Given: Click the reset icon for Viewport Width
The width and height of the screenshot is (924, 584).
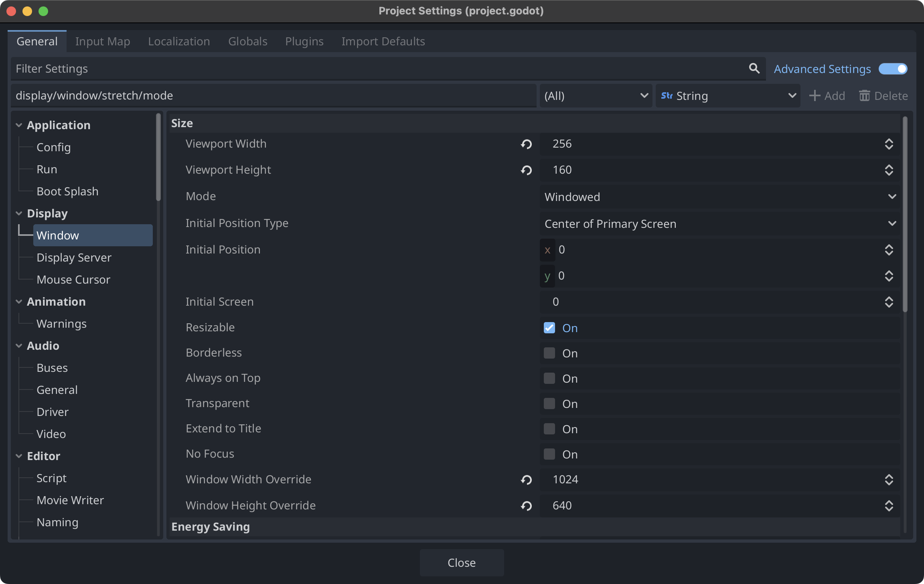Looking at the screenshot, I should click(527, 143).
